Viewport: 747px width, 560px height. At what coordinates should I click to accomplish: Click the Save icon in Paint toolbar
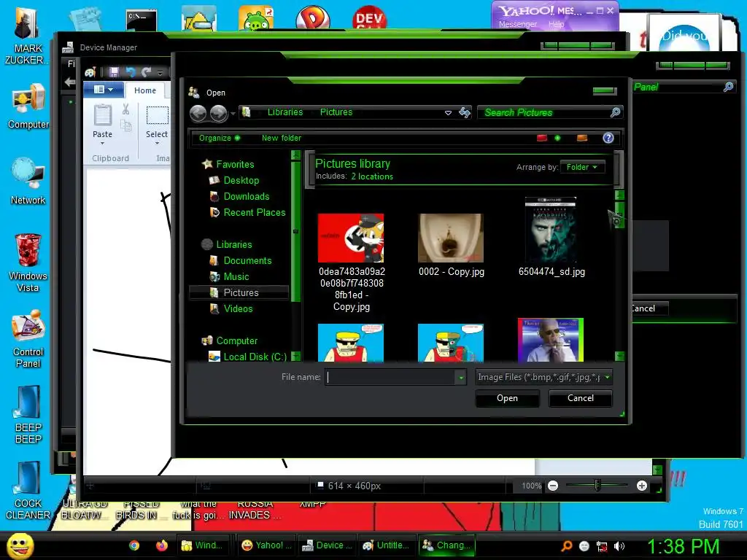(x=114, y=72)
